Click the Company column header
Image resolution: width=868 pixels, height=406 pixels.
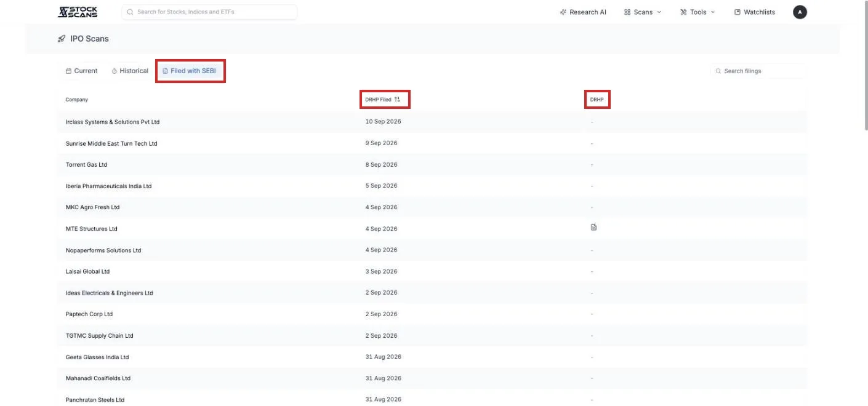[x=77, y=100]
